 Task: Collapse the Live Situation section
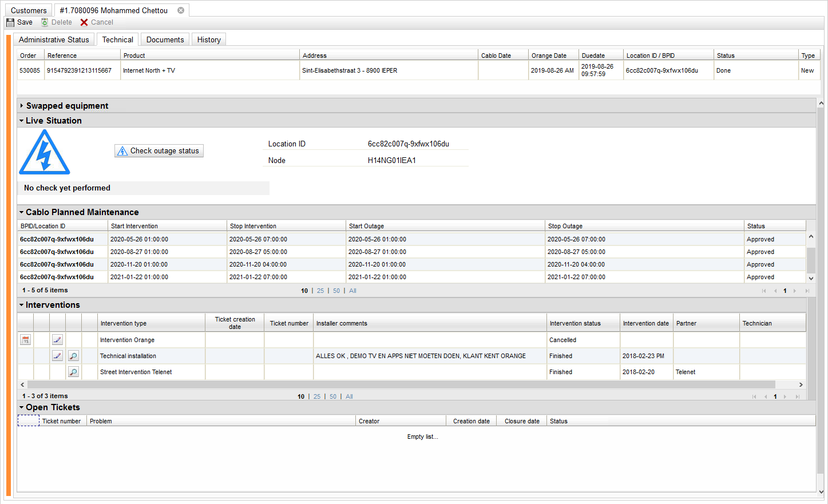[x=22, y=121]
